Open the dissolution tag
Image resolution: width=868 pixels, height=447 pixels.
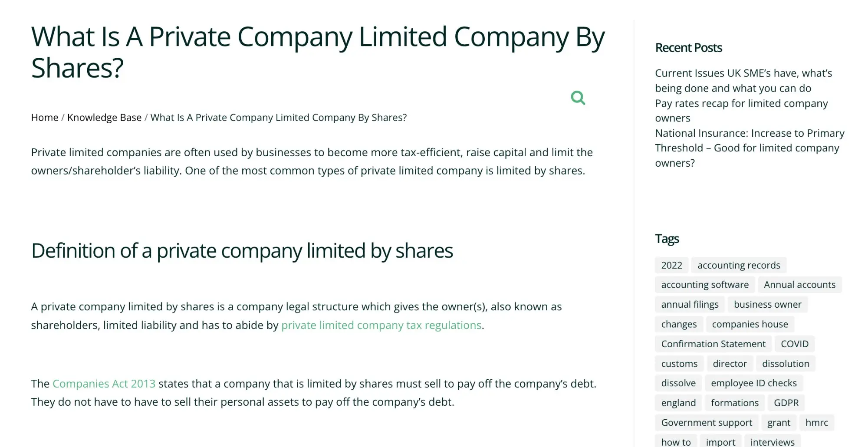786,364
